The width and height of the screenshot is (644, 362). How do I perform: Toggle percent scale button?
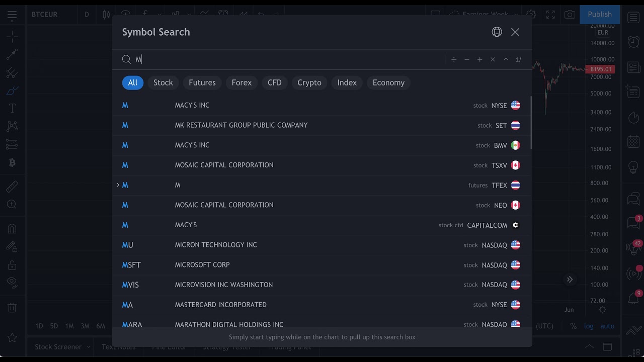pyautogui.click(x=573, y=326)
